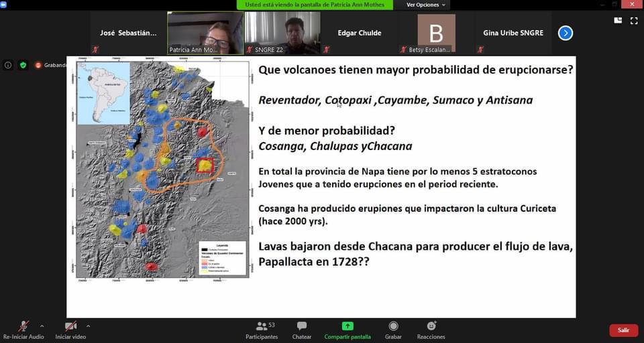Click the red-boxed yellow volcano on map

[205, 165]
